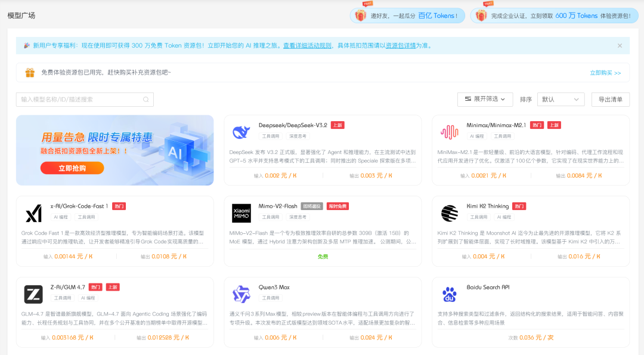Open the 600 万 Tokens enterprise certification banner
The height and width of the screenshot is (355, 644).
[555, 16]
